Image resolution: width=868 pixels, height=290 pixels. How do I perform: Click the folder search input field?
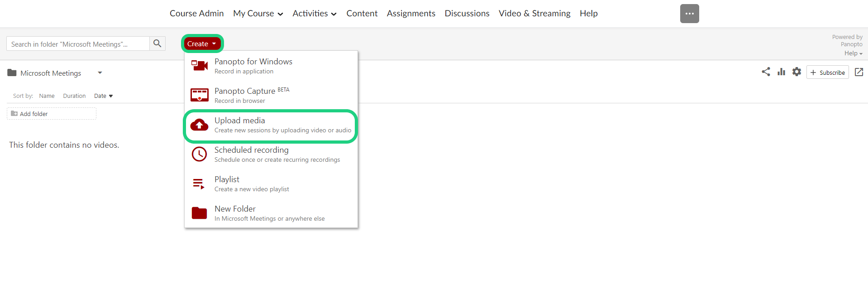click(x=78, y=44)
